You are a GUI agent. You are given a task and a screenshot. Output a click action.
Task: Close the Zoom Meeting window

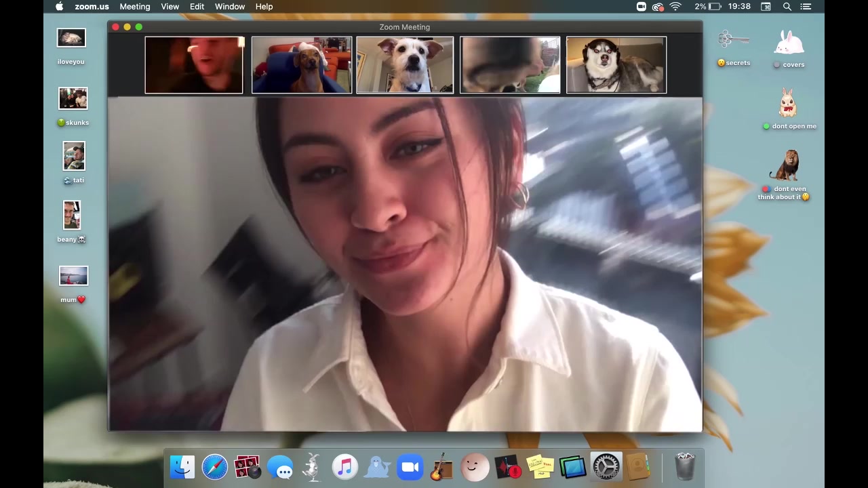coord(115,27)
